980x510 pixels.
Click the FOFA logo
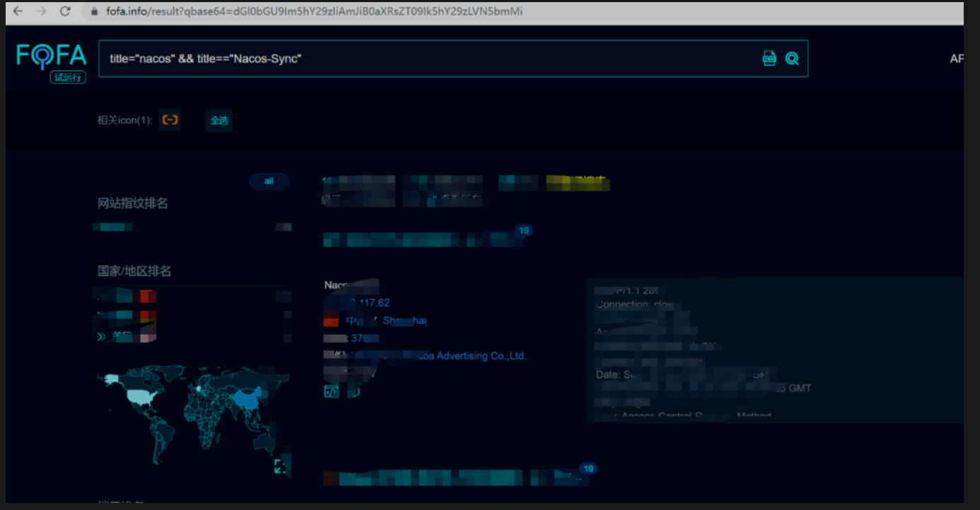click(51, 57)
